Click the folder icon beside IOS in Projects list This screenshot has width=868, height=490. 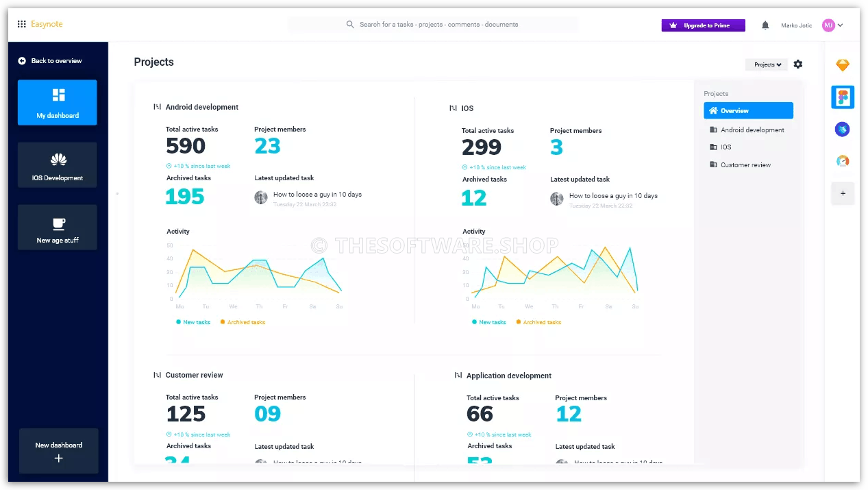point(713,147)
